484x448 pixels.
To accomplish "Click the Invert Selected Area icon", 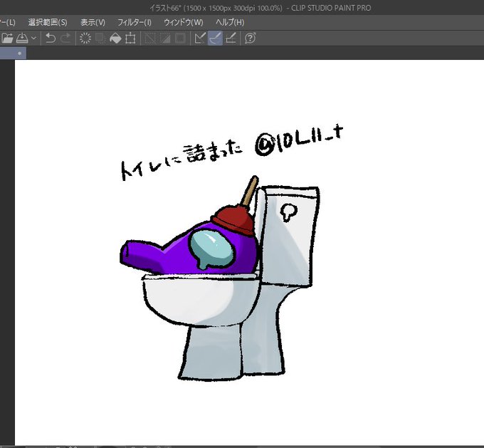I will pos(165,38).
